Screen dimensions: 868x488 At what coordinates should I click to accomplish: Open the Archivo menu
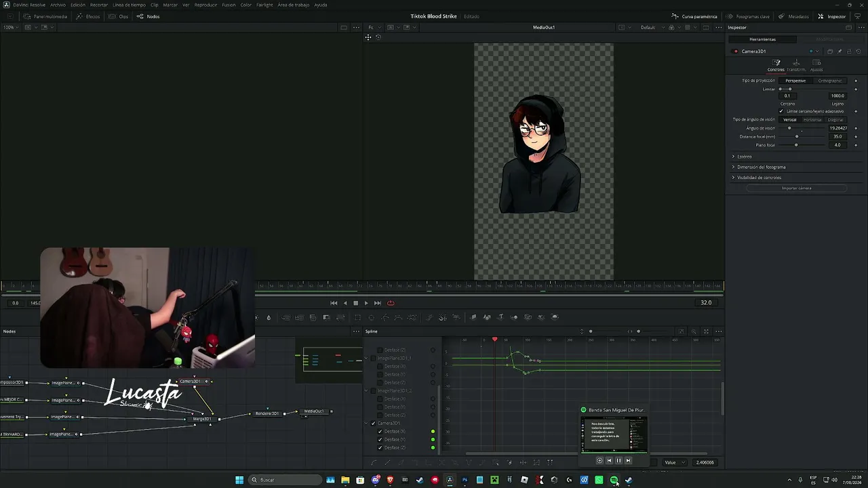tap(58, 5)
